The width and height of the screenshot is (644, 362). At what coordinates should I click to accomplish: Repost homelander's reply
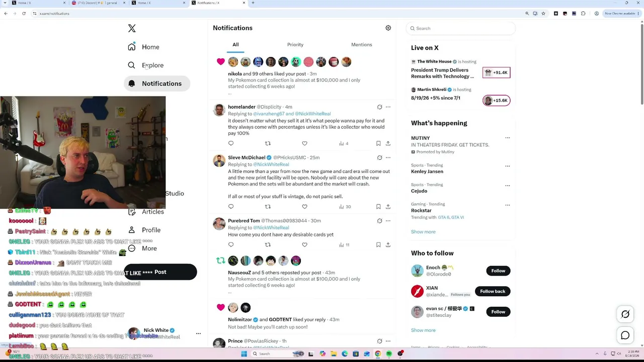point(268,144)
